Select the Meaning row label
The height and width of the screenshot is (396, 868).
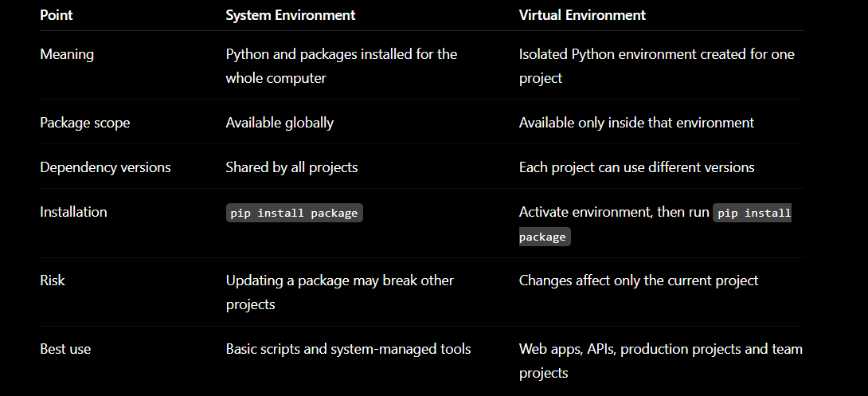pyautogui.click(x=67, y=54)
